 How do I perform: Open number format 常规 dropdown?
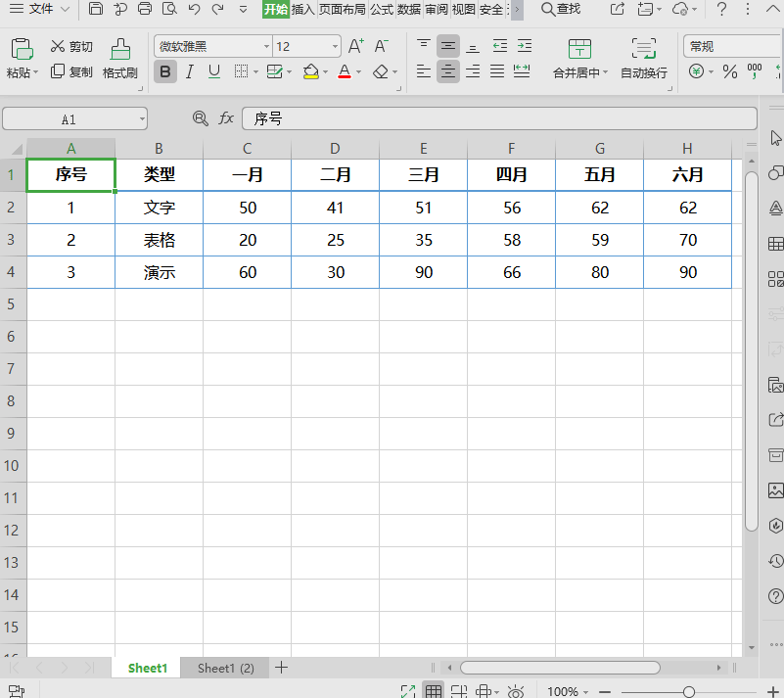tap(732, 46)
